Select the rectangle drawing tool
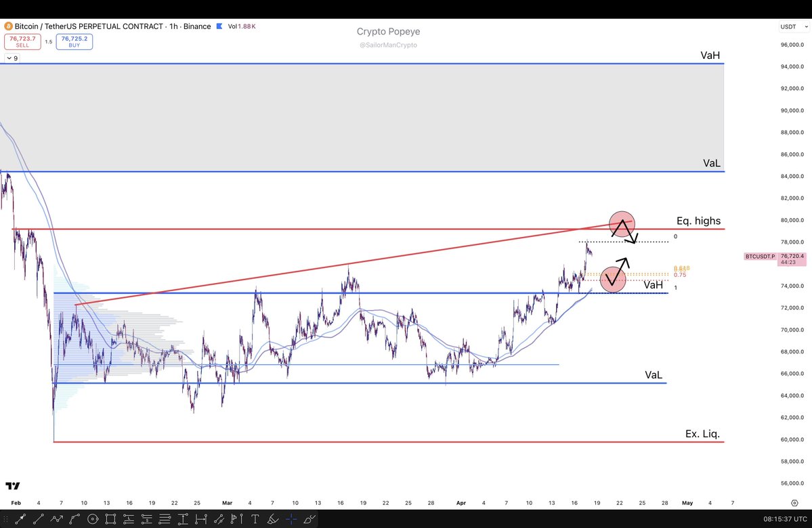This screenshot has height=528, width=812. [x=110, y=519]
